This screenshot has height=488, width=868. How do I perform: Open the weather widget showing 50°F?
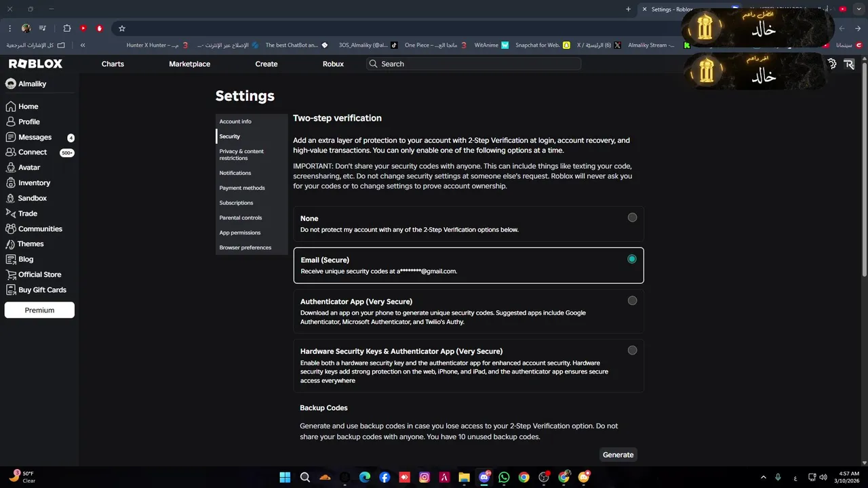22,477
